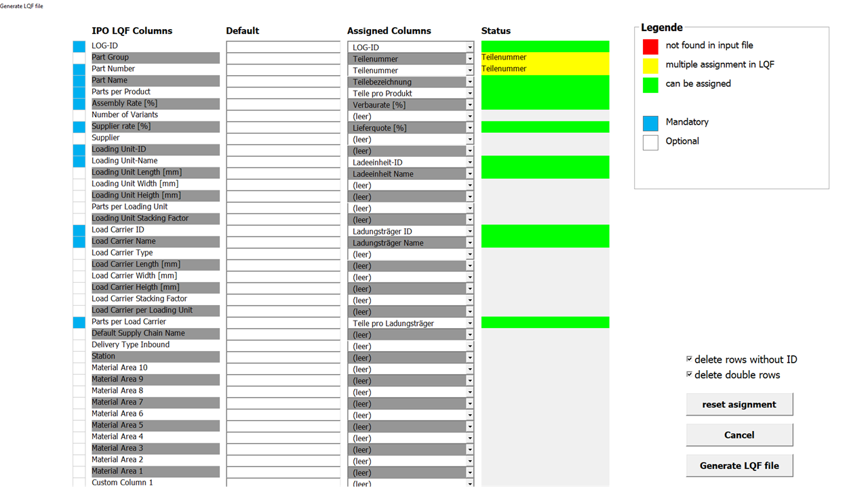Click the yellow multiple assignment legend square
The height and width of the screenshot is (488, 868).
650,66
